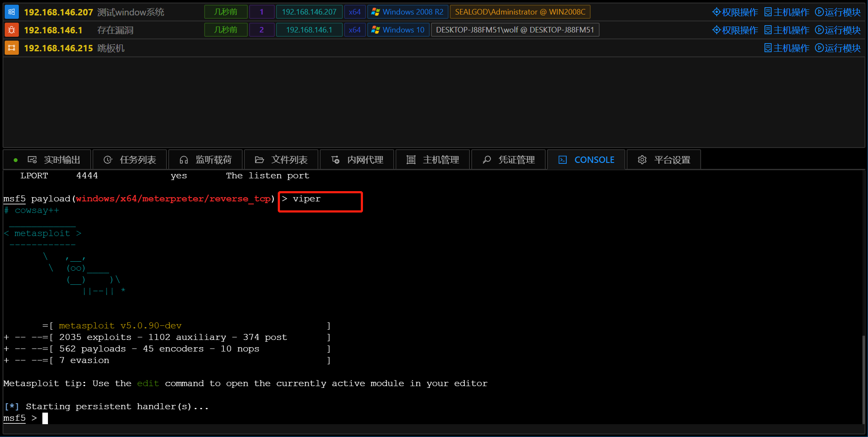The image size is (868, 437).
Task: Open 权限操作 for host 192.168.146.1
Action: coord(735,30)
